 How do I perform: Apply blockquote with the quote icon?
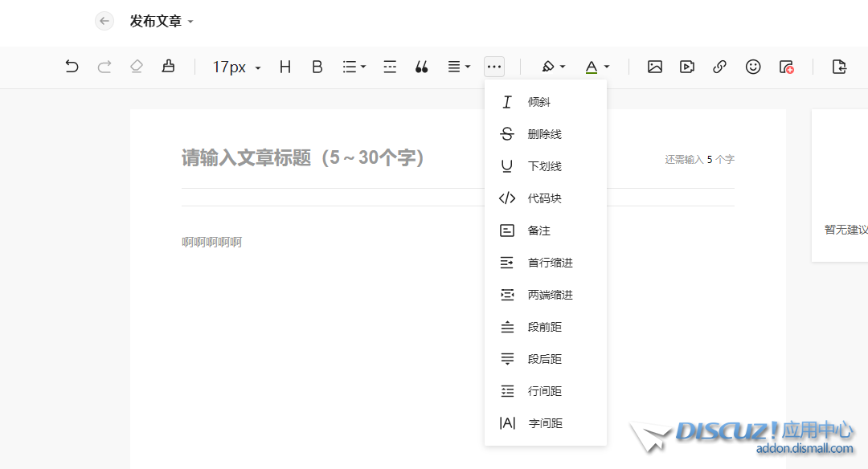(421, 67)
